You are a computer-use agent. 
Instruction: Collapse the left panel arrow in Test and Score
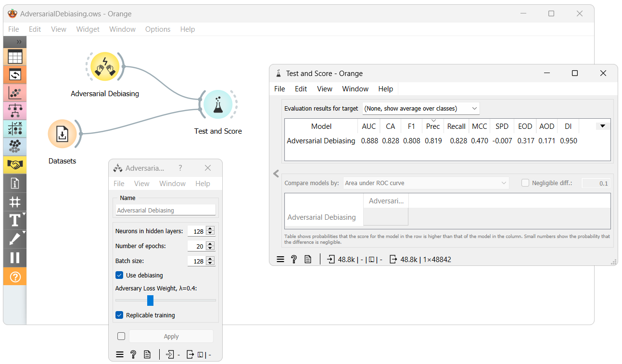pos(276,174)
